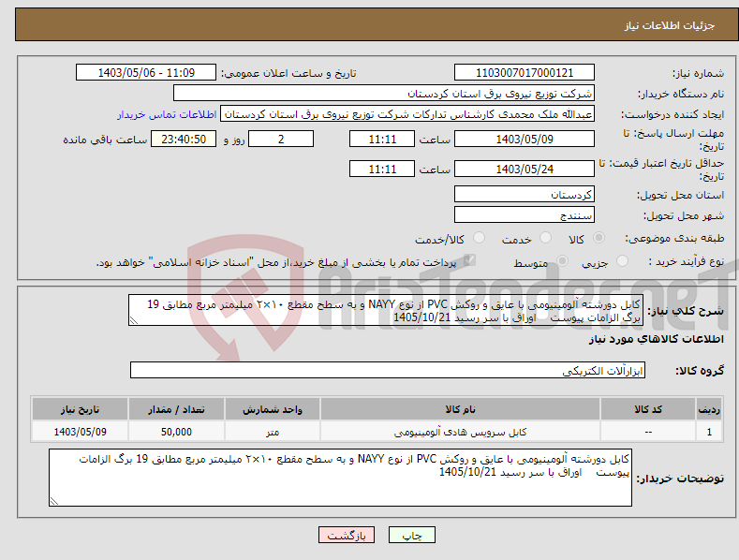
Task: Select the جزیی purchase type radio
Action: point(622,261)
